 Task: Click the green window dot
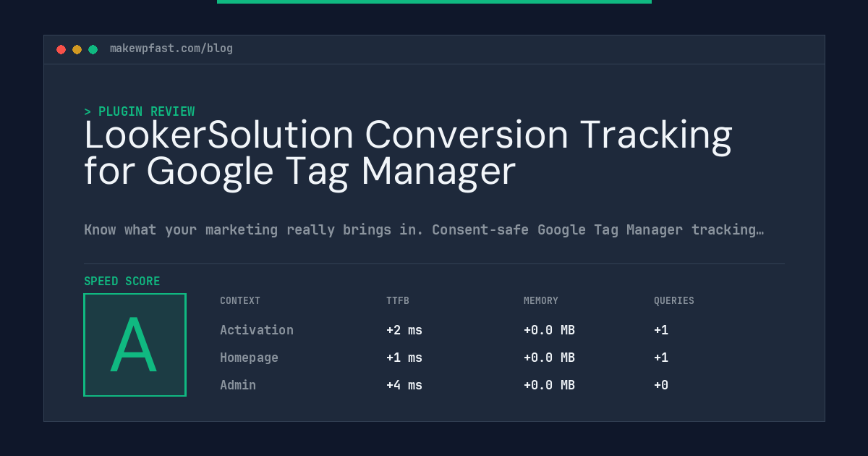point(93,49)
